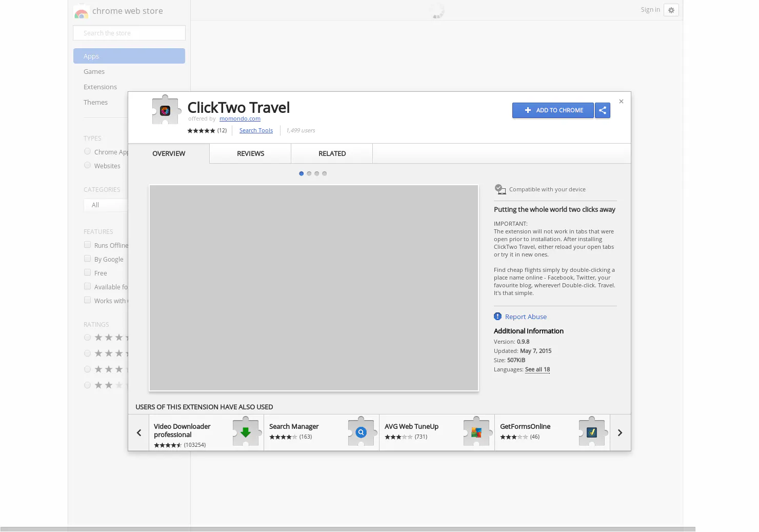
Task: Open the Search Tools category link
Action: coord(256,130)
